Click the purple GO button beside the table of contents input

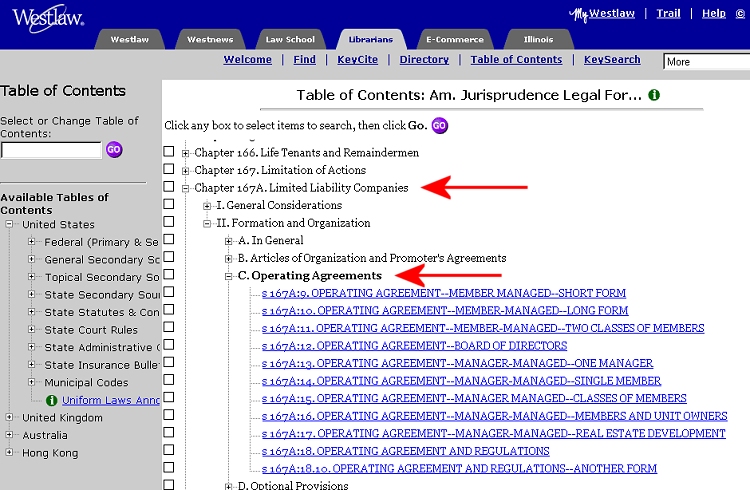(114, 150)
